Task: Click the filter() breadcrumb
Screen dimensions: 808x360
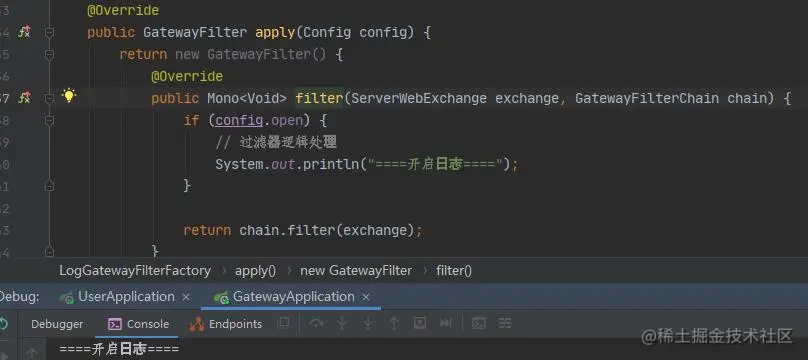Action: tap(454, 271)
